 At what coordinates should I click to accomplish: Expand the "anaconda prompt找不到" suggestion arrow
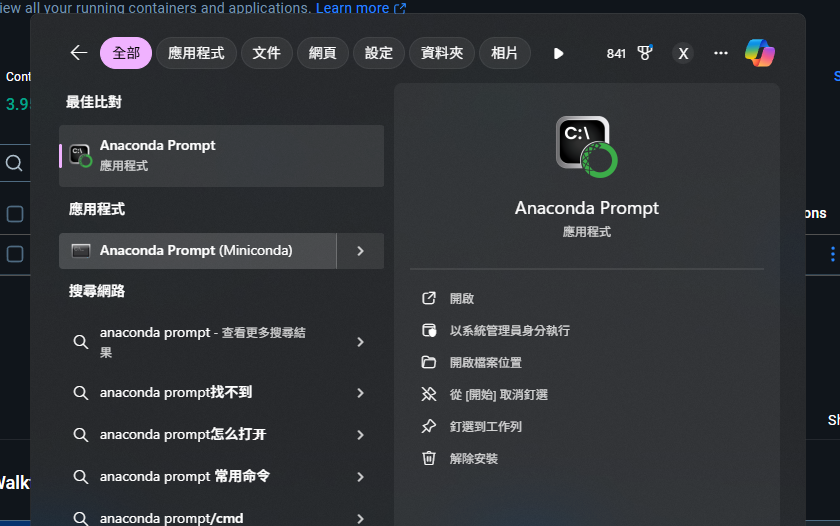361,393
